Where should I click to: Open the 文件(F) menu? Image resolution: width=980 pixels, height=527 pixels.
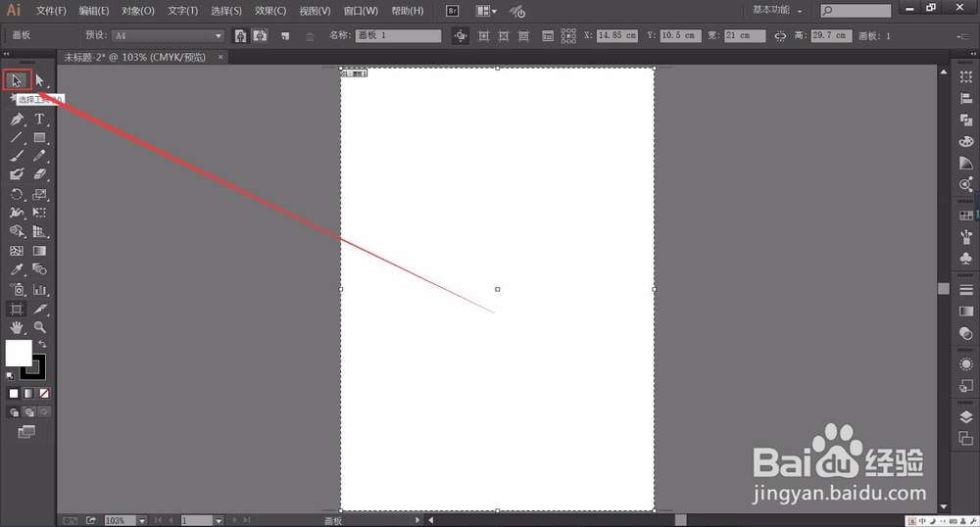click(x=51, y=11)
